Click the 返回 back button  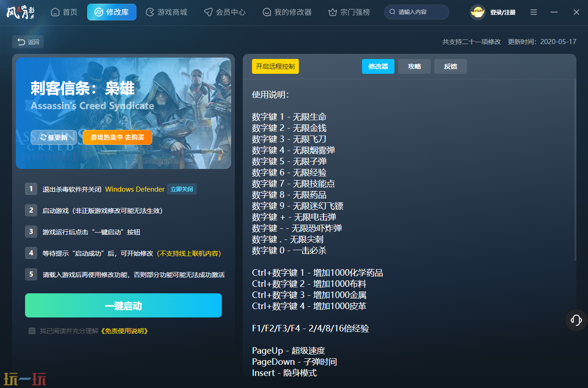28,42
